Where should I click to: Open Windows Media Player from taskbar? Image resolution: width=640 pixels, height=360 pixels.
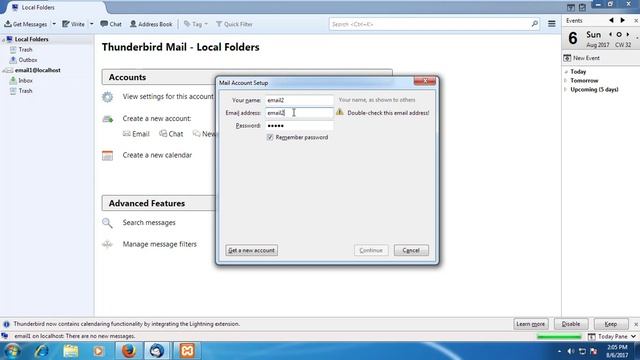[x=98, y=351]
